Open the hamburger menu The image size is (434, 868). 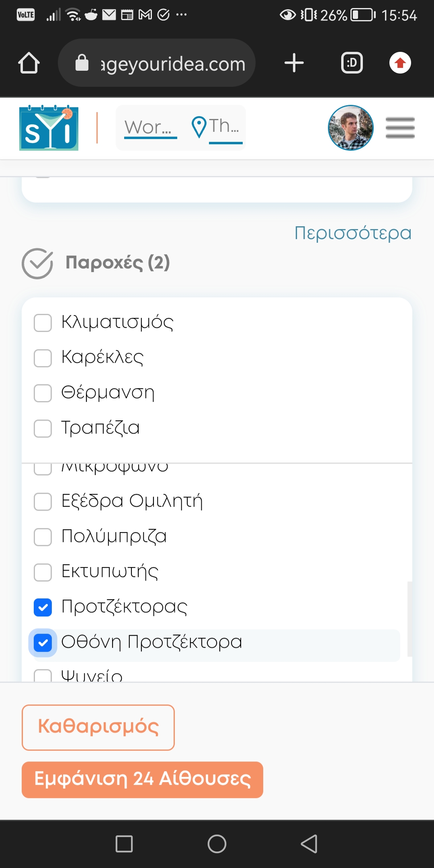click(400, 128)
